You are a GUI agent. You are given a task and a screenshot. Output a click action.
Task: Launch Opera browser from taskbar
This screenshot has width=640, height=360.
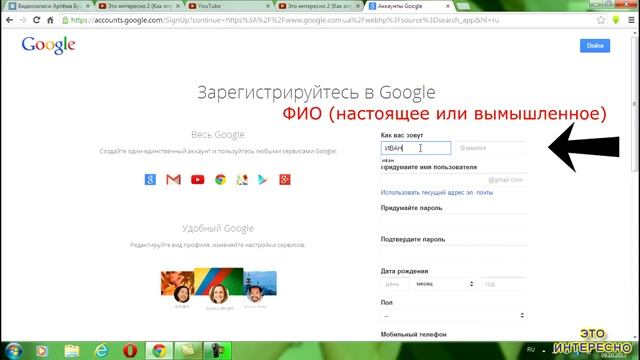130,351
